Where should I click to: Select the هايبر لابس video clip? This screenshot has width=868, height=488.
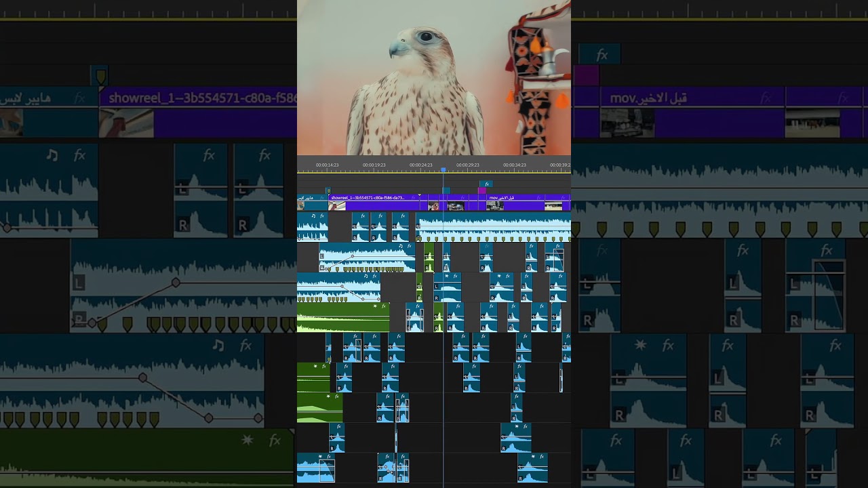(313, 202)
